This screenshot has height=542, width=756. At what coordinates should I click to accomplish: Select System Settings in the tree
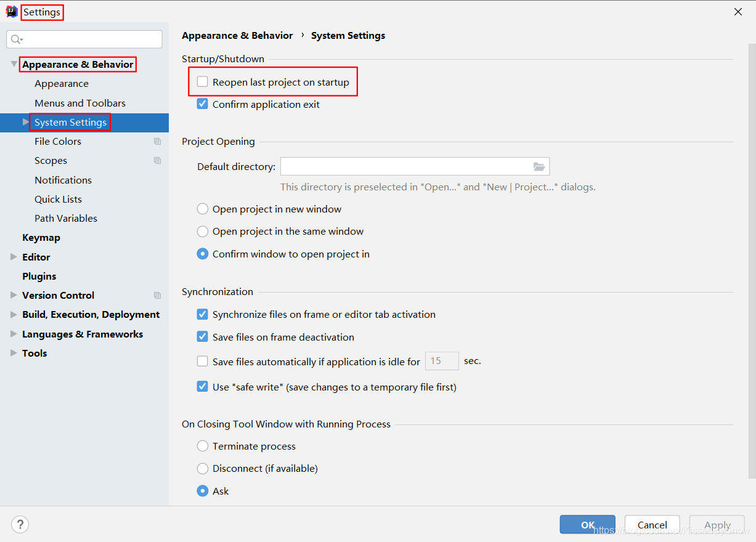coord(84,123)
